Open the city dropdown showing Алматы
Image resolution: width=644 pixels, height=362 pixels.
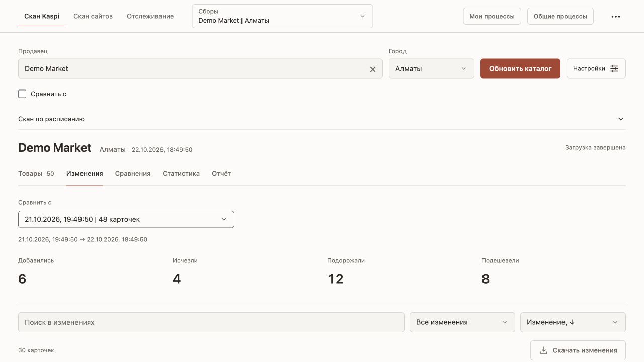(432, 69)
